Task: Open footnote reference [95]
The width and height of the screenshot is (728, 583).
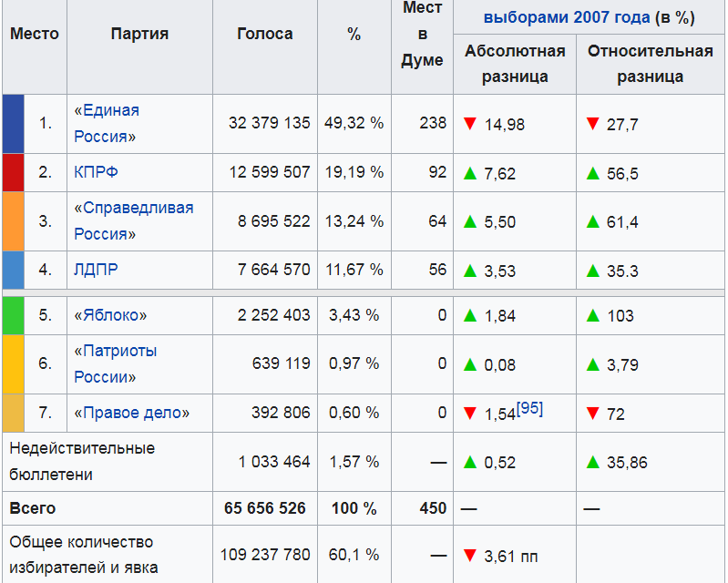Action: tap(529, 408)
